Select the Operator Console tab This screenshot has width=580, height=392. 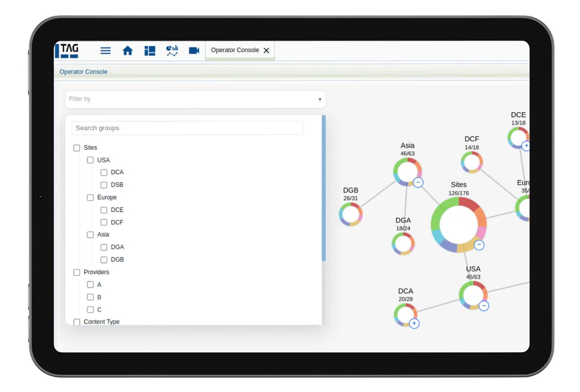[235, 50]
